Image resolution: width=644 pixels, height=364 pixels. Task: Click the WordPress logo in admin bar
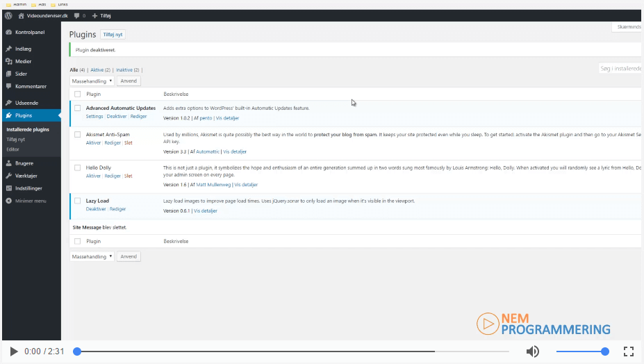[8, 15]
